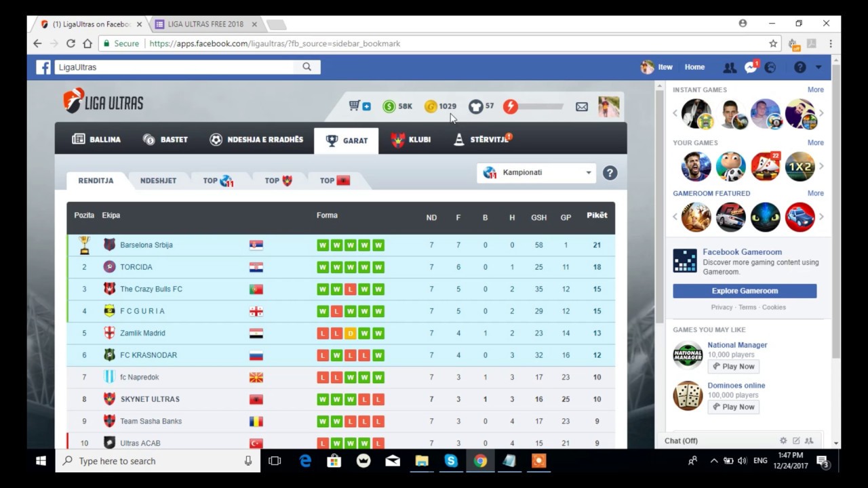Viewport: 868px width, 488px height.
Task: Open the STËRVITJE tab
Action: (482, 140)
